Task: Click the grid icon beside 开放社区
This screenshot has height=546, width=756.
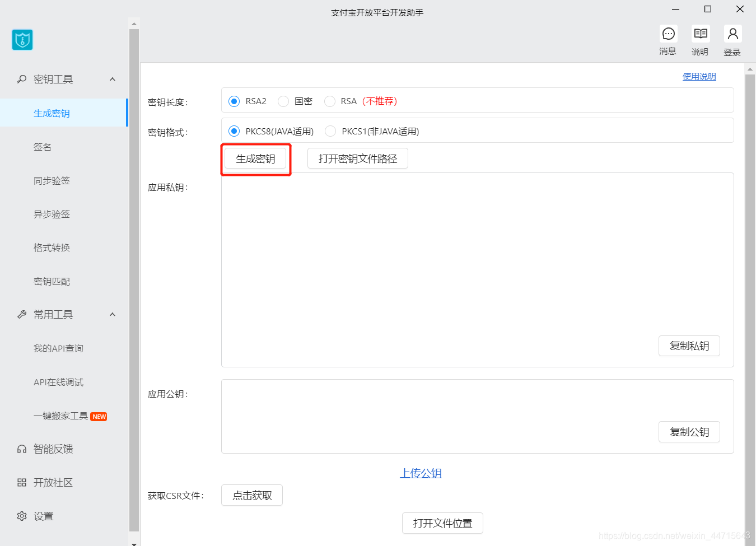Action: (x=22, y=483)
